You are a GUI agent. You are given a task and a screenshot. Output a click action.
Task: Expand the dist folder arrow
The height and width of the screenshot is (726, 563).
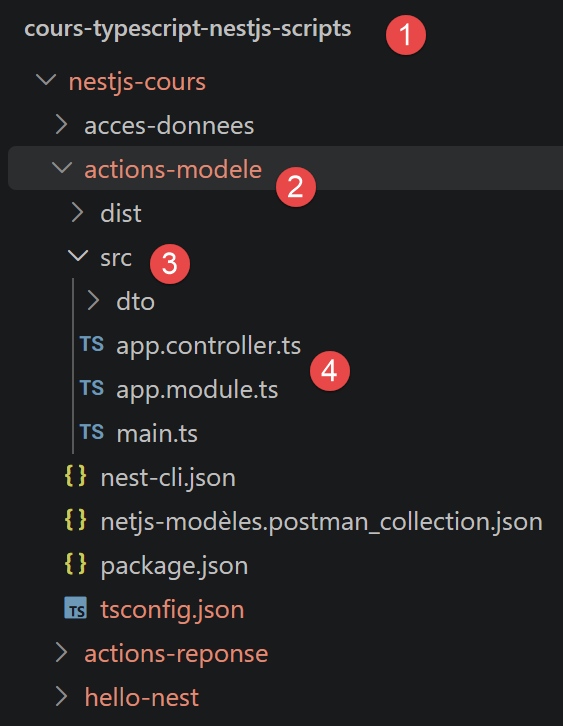coord(78,213)
